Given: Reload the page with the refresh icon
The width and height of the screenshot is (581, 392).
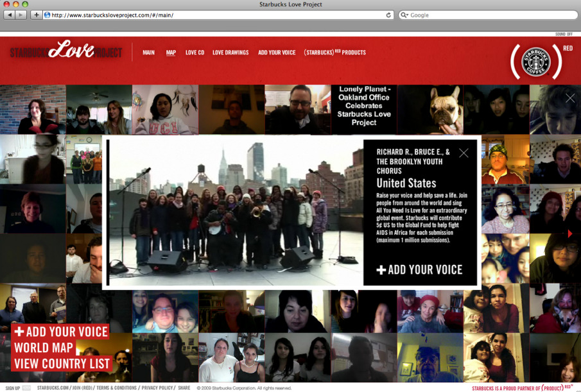Looking at the screenshot, I should (x=388, y=15).
